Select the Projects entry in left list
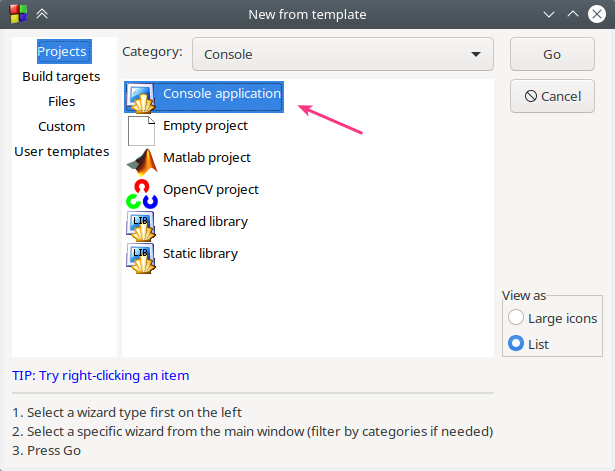Viewport: 615px width, 471px height. point(62,51)
